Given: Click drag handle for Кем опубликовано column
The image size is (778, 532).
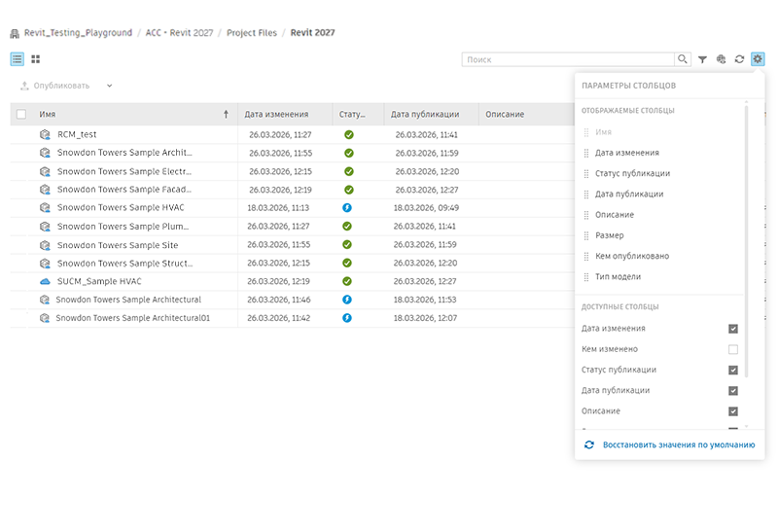Looking at the screenshot, I should pos(586,256).
